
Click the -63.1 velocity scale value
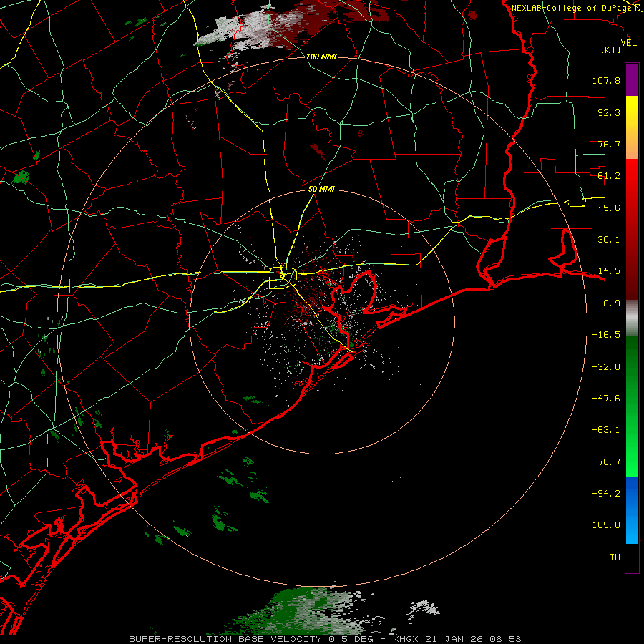606,430
